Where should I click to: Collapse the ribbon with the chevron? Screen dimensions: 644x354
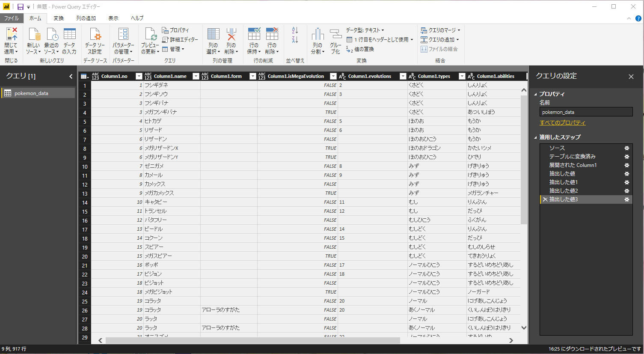(629, 18)
